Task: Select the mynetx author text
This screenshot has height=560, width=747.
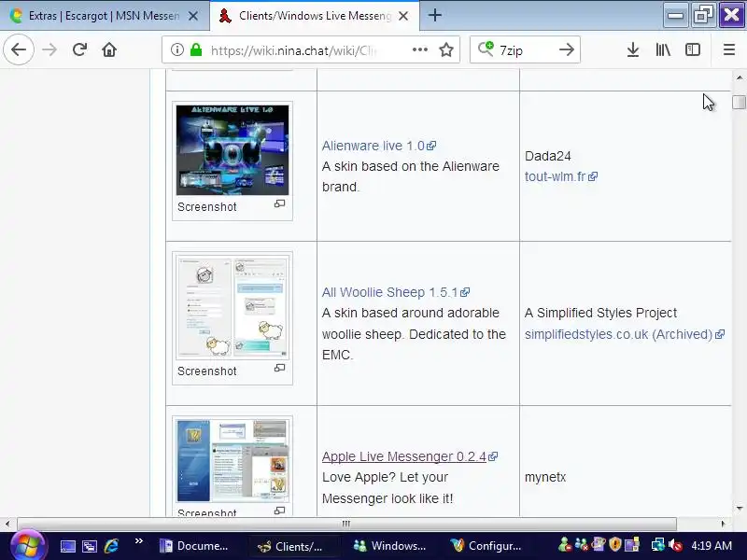Action: [x=545, y=477]
